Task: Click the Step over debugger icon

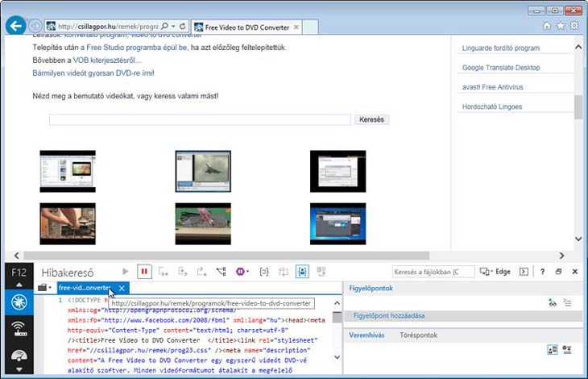Action: 183,271
